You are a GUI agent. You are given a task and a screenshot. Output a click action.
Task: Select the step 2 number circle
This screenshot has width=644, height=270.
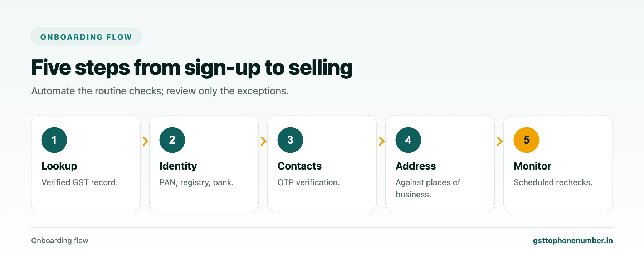(x=172, y=140)
